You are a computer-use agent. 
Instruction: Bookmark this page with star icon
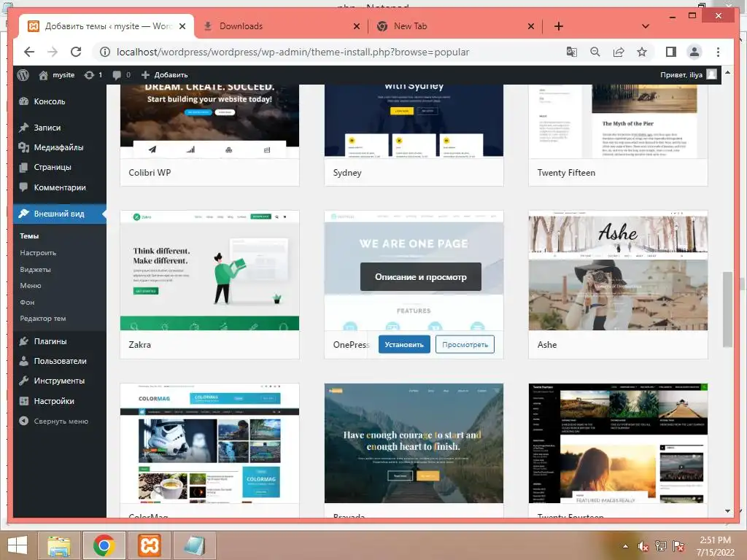tap(642, 52)
